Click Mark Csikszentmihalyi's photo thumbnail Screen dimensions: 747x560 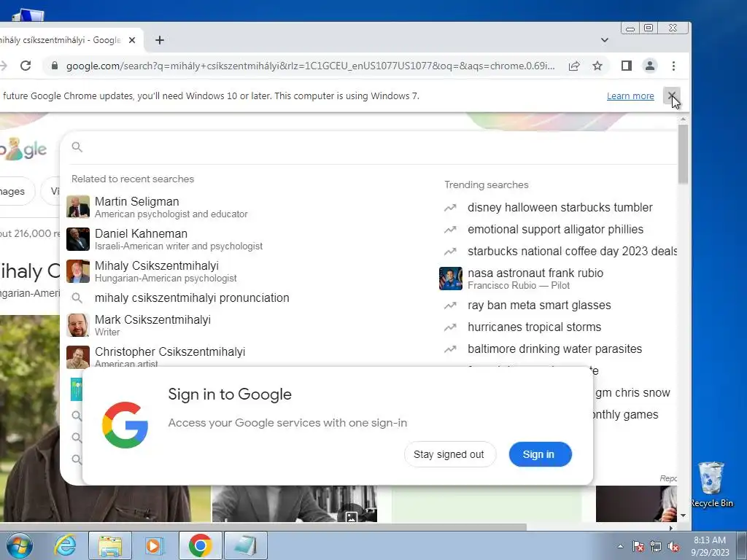77,325
